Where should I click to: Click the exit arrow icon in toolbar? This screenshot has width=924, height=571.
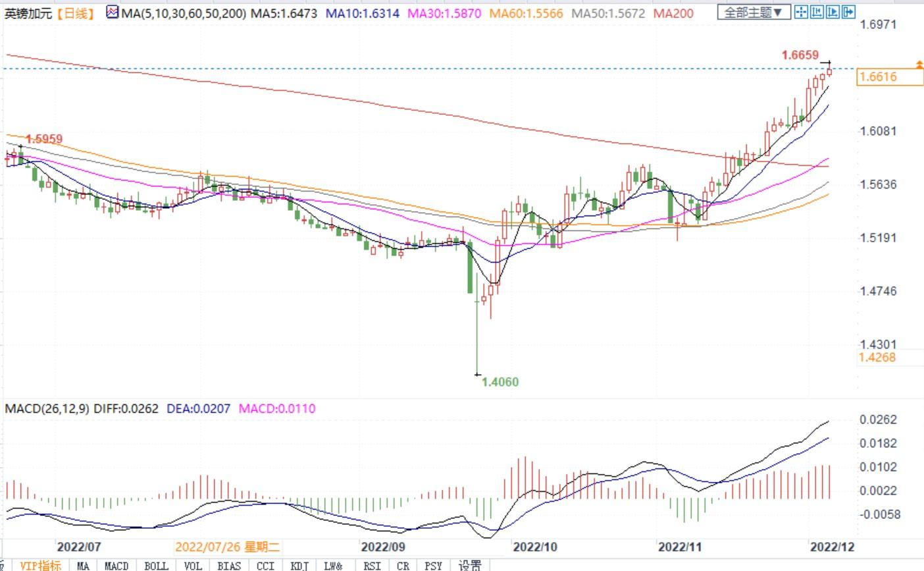[x=848, y=12]
